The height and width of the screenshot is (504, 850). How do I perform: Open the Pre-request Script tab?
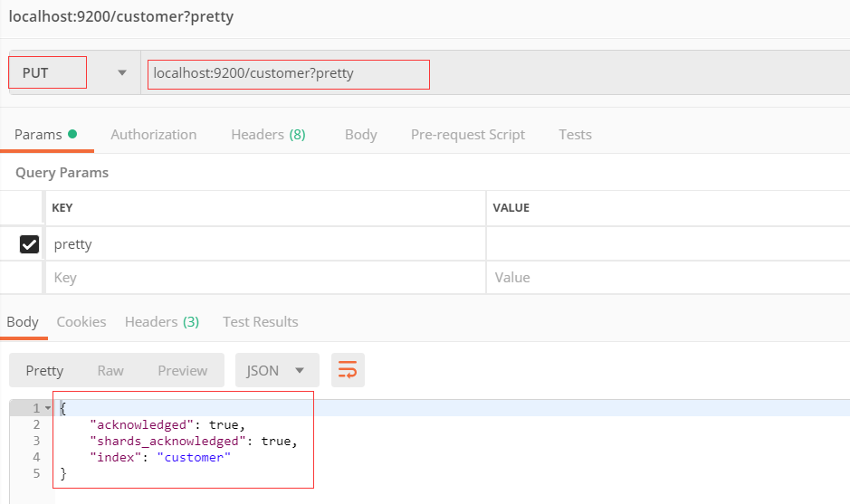[468, 135]
